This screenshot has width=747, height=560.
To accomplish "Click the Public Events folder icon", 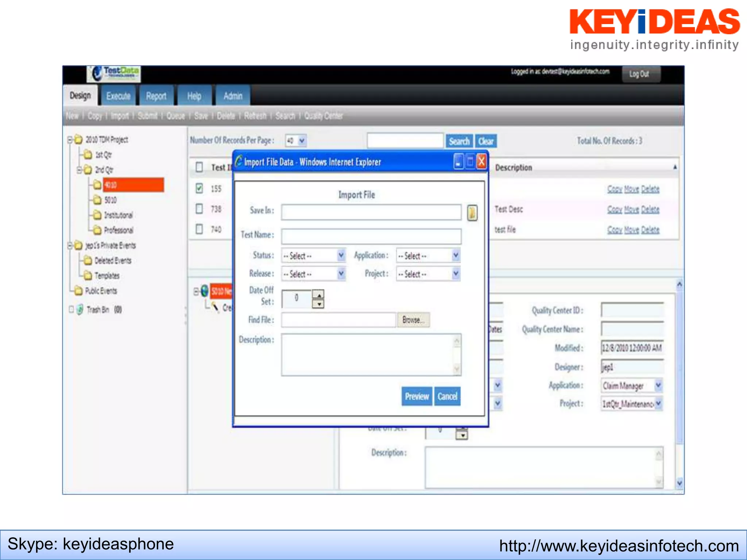I will tap(78, 291).
